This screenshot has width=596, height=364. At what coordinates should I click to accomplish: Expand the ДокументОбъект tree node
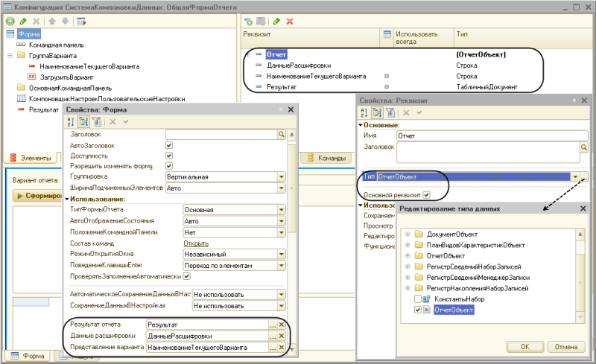408,235
